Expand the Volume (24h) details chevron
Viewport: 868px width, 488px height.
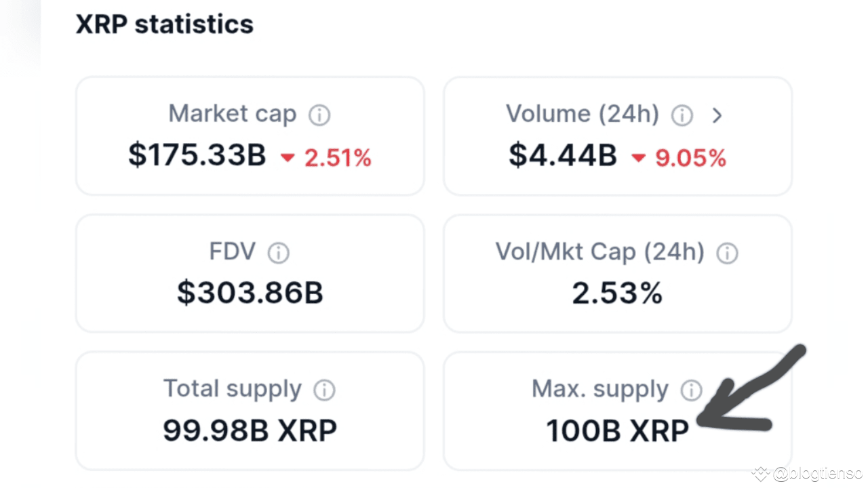pyautogui.click(x=717, y=115)
